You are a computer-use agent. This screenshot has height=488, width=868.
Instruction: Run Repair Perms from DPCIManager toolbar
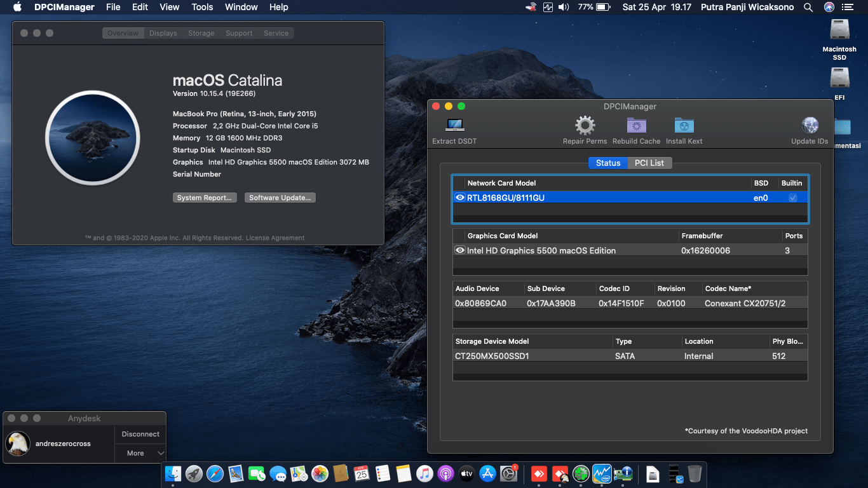(x=585, y=125)
